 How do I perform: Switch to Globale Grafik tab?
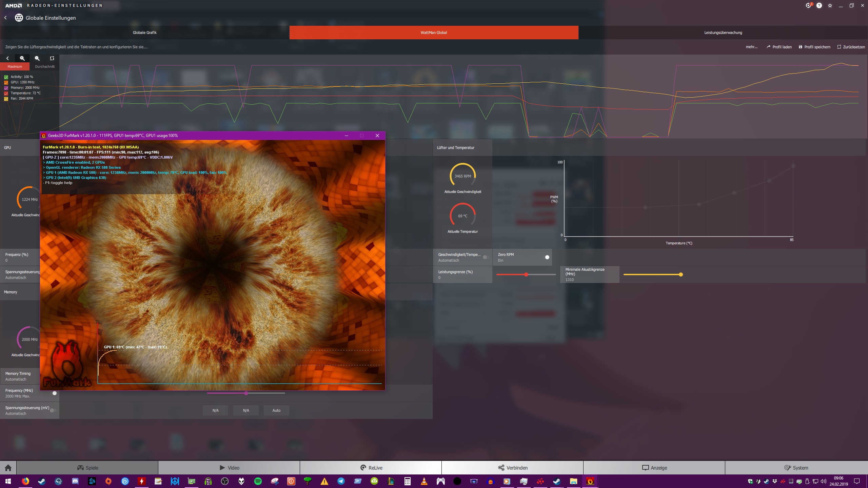pyautogui.click(x=144, y=33)
